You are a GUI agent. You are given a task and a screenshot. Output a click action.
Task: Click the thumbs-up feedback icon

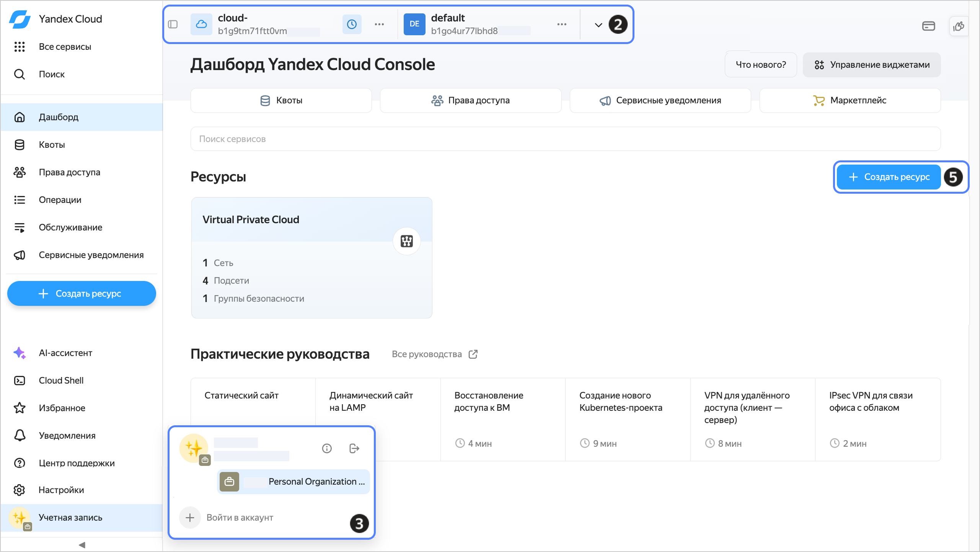pyautogui.click(x=959, y=26)
